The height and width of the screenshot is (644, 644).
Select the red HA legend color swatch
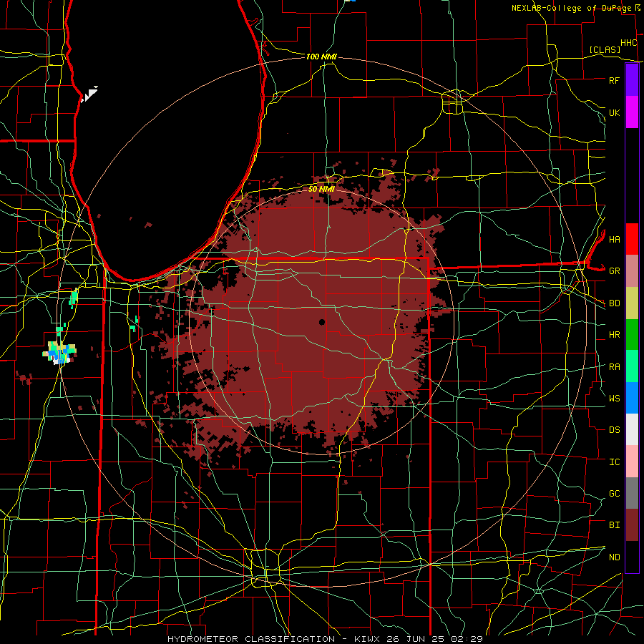[632, 239]
